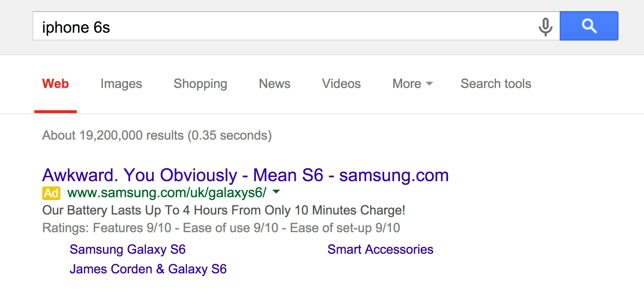This screenshot has height=292, width=644.
Task: Open Search tools options
Action: pyautogui.click(x=495, y=84)
